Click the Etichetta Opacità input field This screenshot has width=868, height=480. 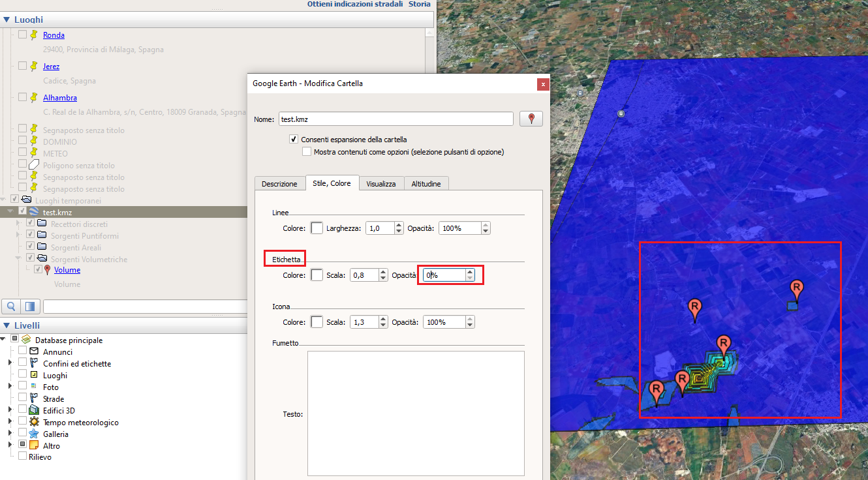tap(444, 275)
